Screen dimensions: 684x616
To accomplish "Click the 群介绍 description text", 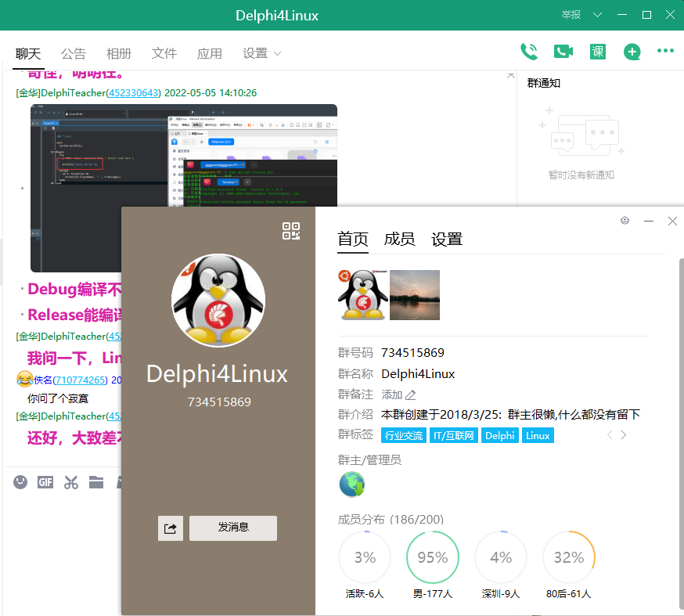I will (510, 414).
